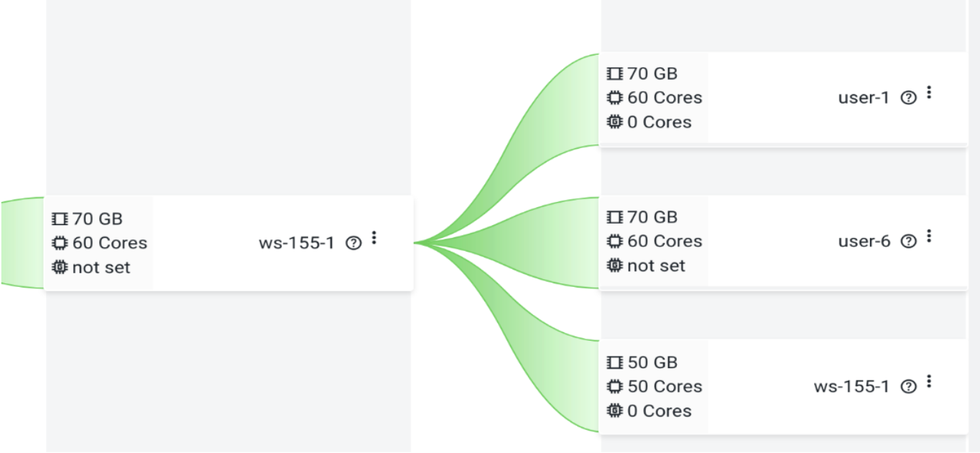Viewport: 980px width, 453px height.
Task: Click left ws-155-1 node name
Action: [296, 243]
